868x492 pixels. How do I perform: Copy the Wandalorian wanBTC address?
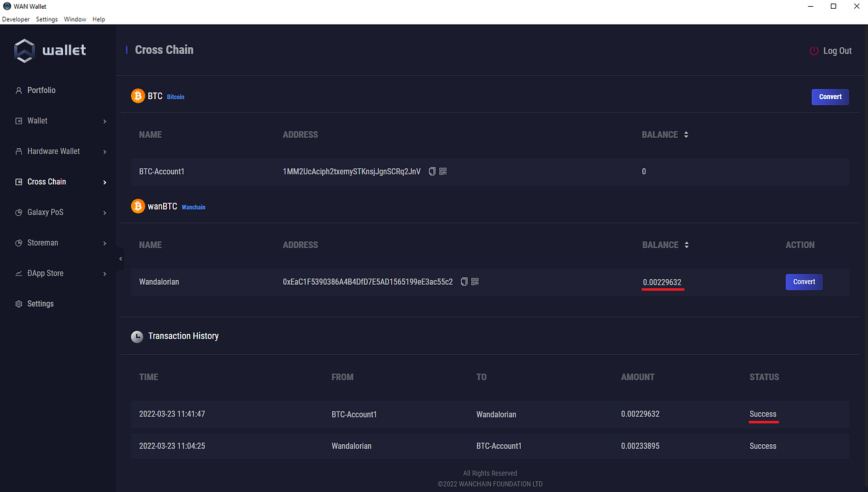coord(464,282)
